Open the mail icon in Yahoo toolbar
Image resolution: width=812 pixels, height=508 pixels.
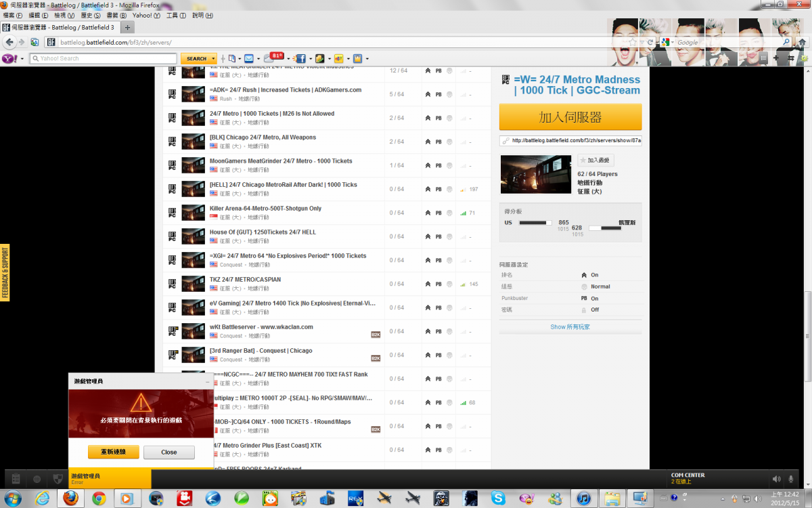click(248, 59)
